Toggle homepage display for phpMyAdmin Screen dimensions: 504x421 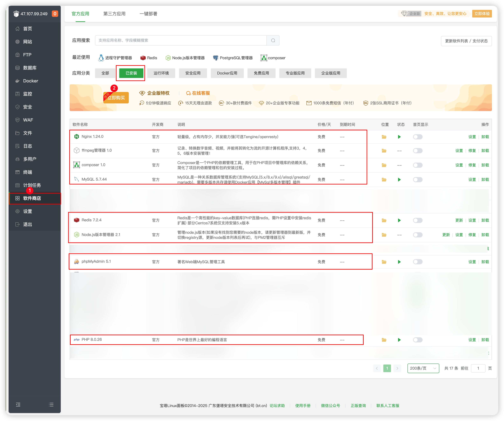tap(418, 262)
